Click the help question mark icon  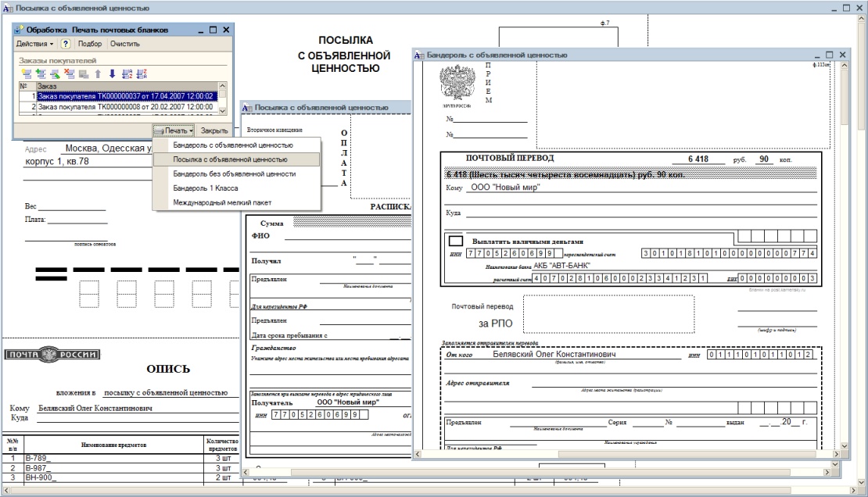pos(66,44)
